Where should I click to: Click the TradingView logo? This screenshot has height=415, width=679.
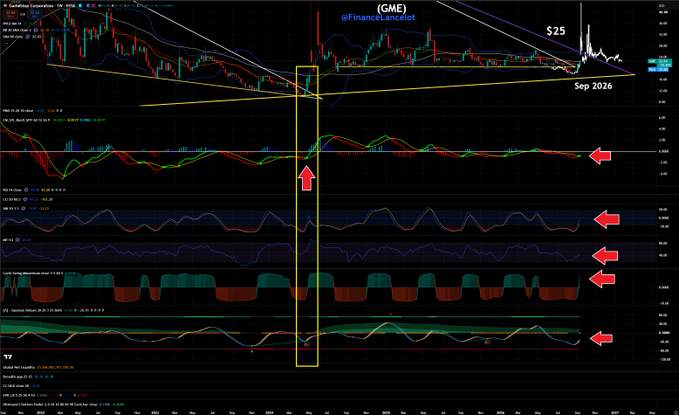point(8,357)
